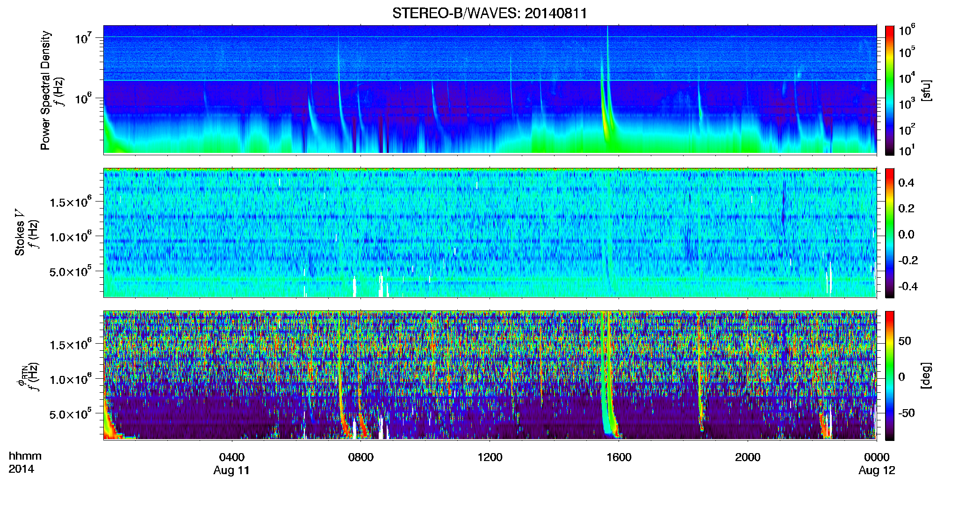Viewport: 980px width, 505px height.
Task: Click the [deg] colorbar unit label
Action: [926, 375]
